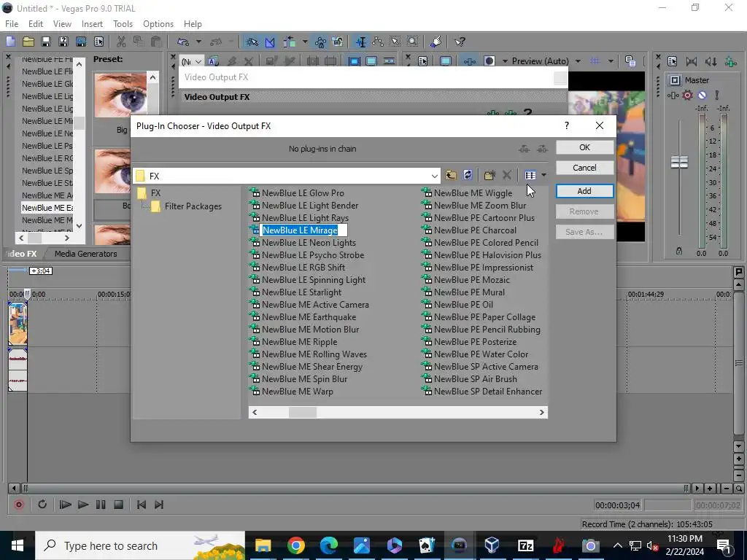Switch to Media Generators tab
Screen dimensions: 747x560
point(86,254)
